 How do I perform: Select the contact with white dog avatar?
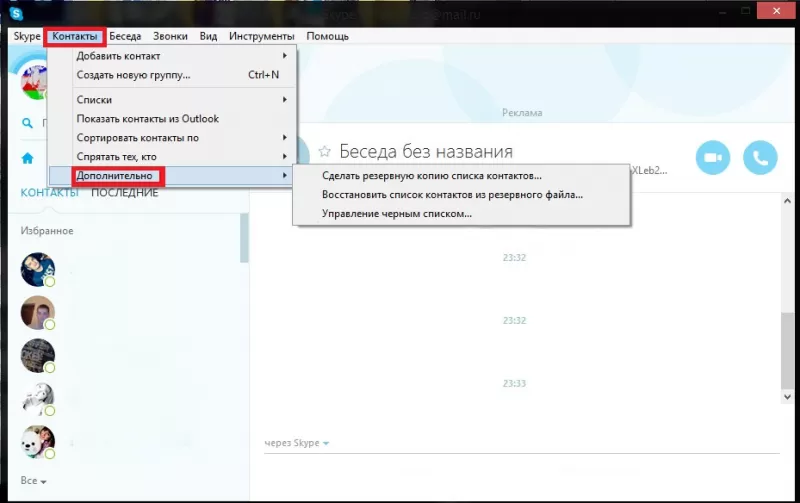click(38, 442)
